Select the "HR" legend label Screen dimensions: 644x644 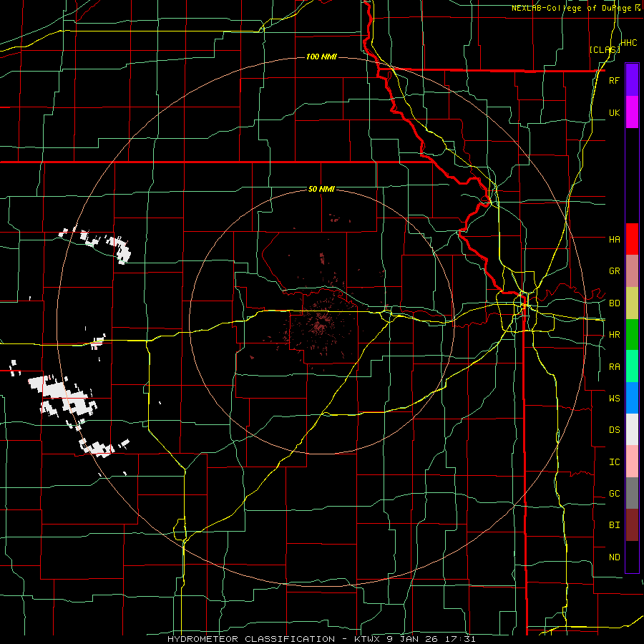click(x=614, y=335)
